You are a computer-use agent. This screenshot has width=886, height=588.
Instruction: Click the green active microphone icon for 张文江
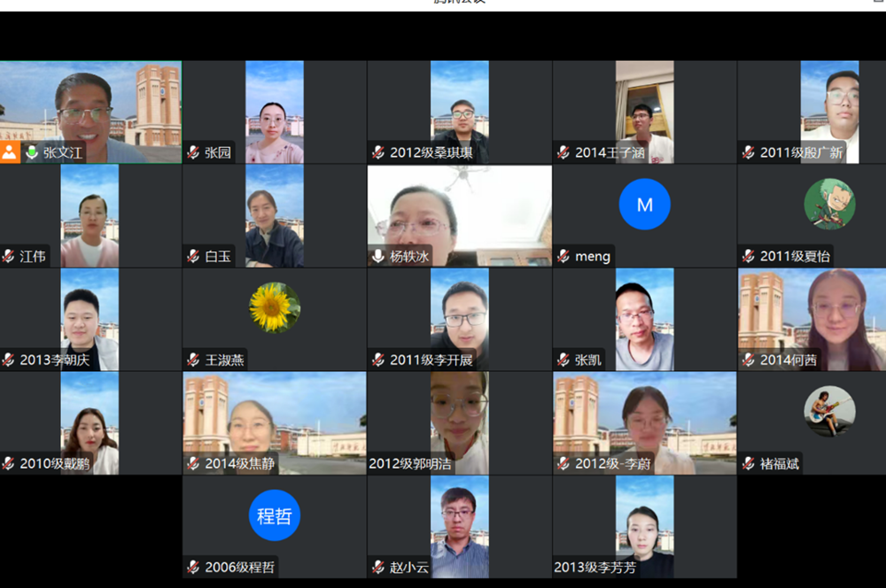(32, 152)
